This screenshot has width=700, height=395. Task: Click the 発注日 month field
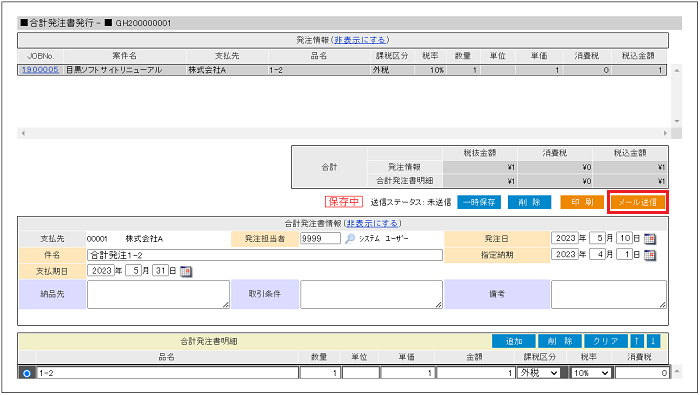click(x=597, y=238)
